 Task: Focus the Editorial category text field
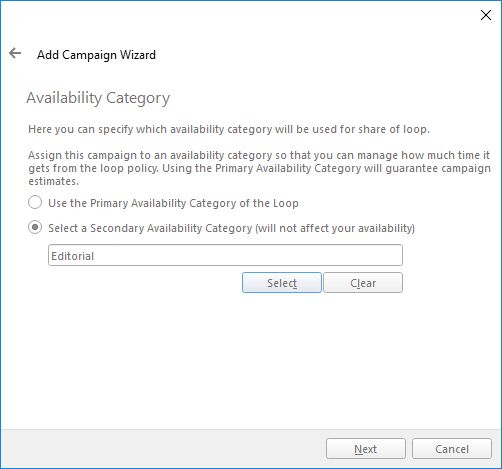[225, 255]
